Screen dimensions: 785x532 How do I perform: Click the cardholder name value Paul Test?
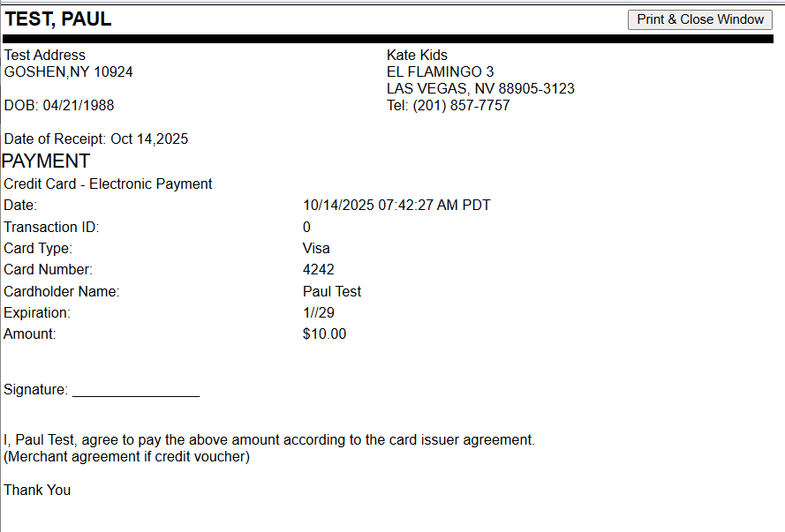coord(332,291)
